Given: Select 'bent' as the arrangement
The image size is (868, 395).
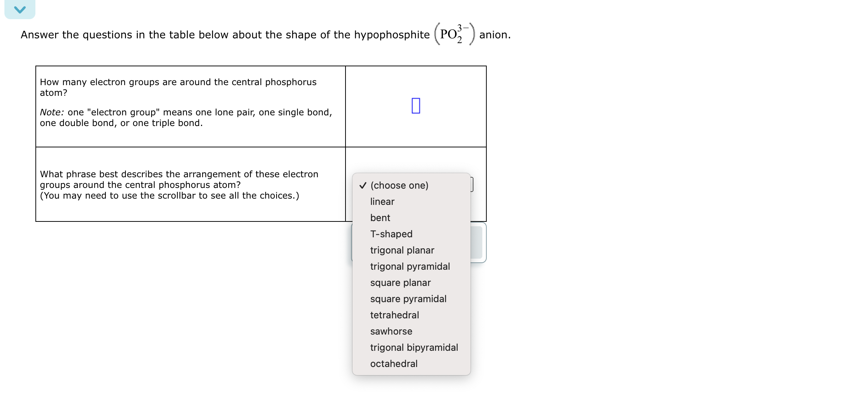Looking at the screenshot, I should tap(380, 218).
